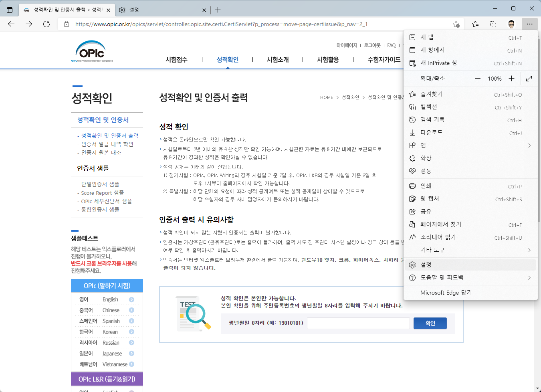This screenshot has height=392, width=541.
Task: Open the 시험활용 navigation item
Action: (328, 60)
